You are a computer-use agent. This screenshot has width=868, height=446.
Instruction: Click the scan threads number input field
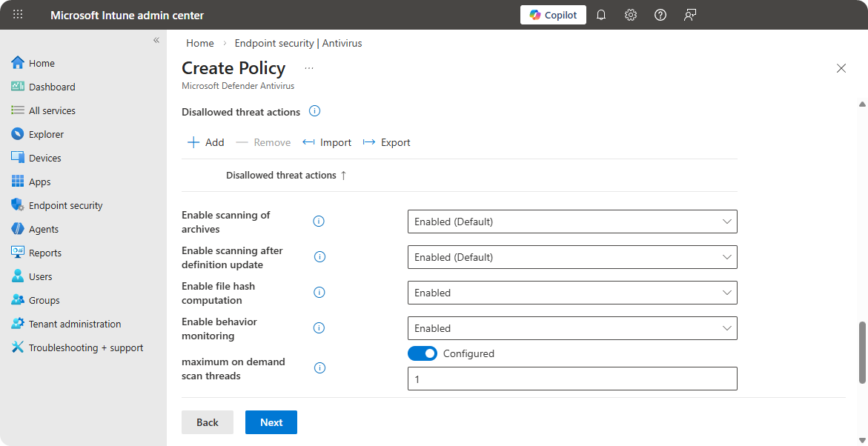[572, 379]
